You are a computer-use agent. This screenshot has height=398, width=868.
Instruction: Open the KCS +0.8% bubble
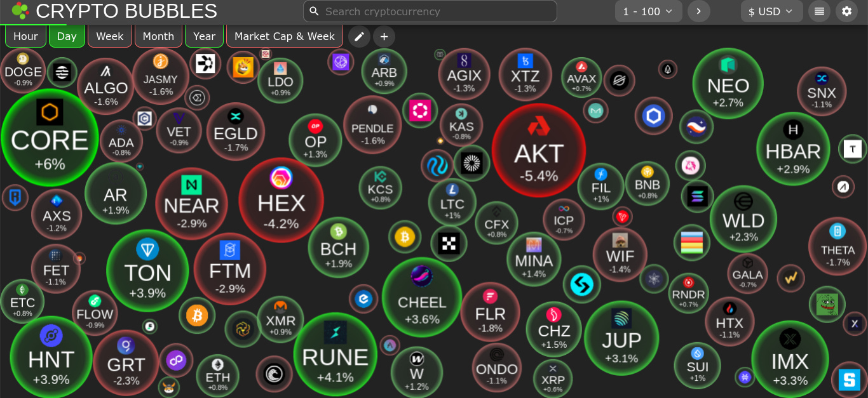pyautogui.click(x=380, y=187)
